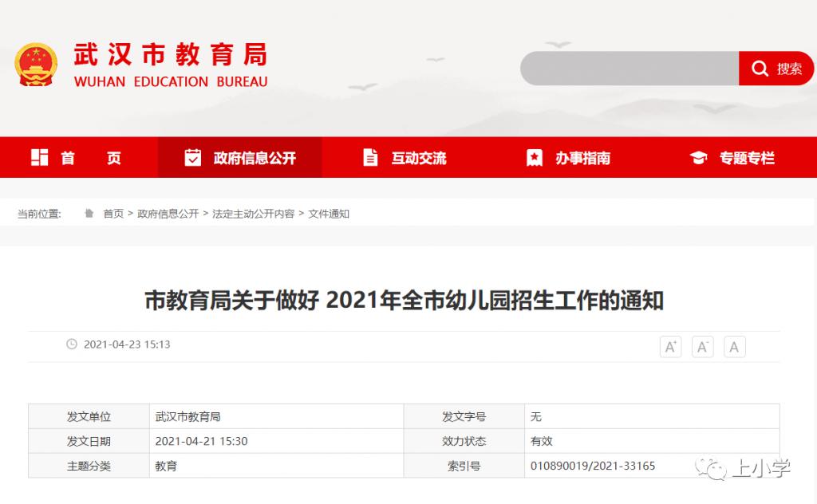The width and height of the screenshot is (817, 504).
Task: Click the 搜索 search button text
Action: click(x=789, y=69)
